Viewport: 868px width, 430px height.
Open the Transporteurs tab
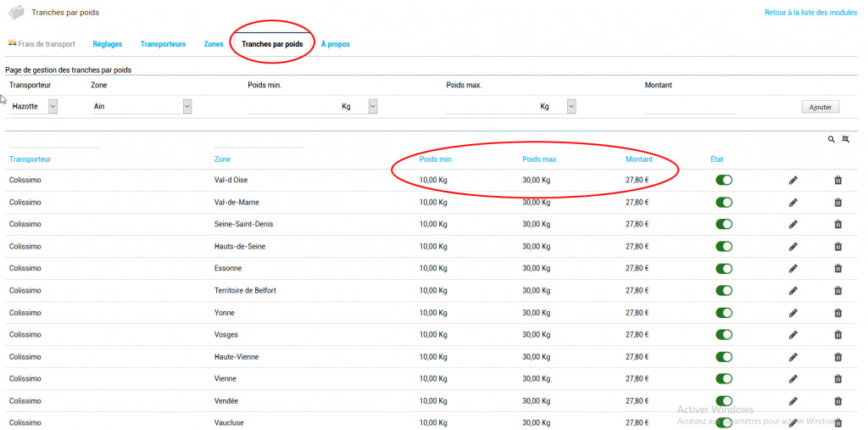point(163,44)
